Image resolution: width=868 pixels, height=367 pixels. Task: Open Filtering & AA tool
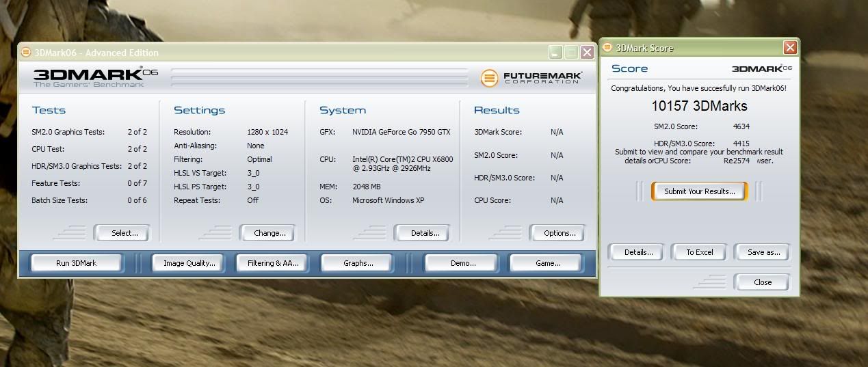click(273, 263)
